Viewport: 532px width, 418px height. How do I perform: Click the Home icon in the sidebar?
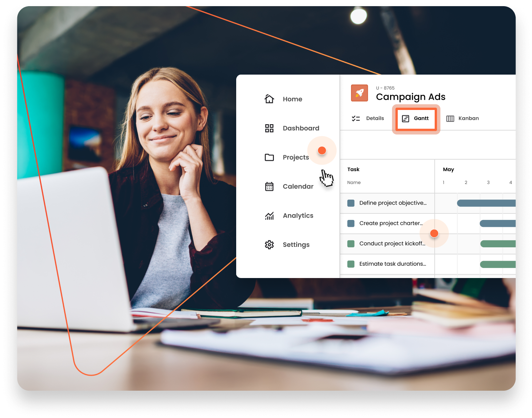point(269,99)
